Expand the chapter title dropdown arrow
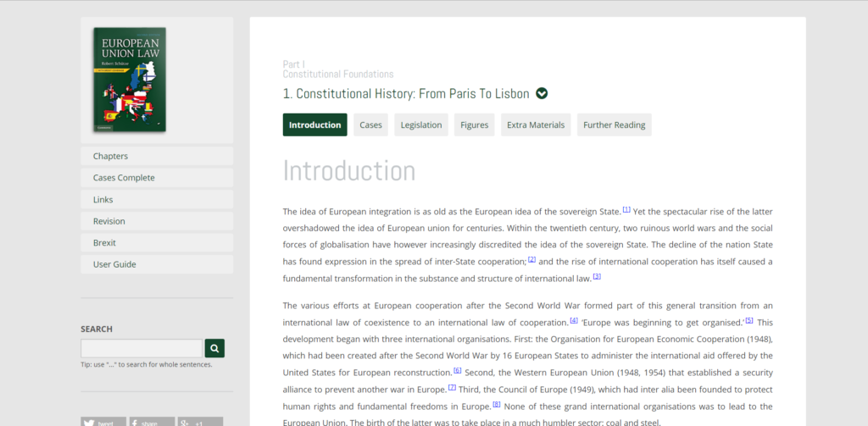Screen dimensions: 868x426 542,94
